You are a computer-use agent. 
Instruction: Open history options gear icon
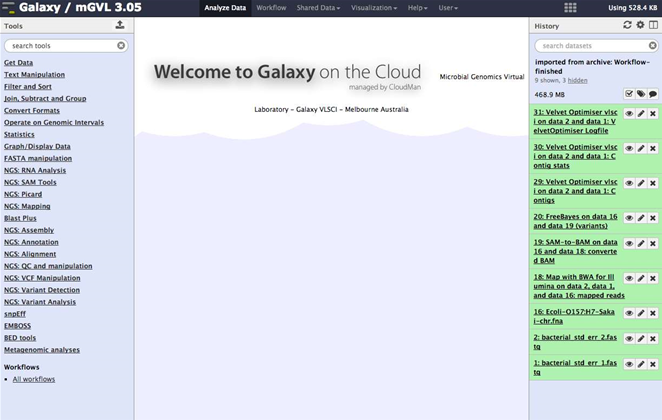tap(640, 25)
